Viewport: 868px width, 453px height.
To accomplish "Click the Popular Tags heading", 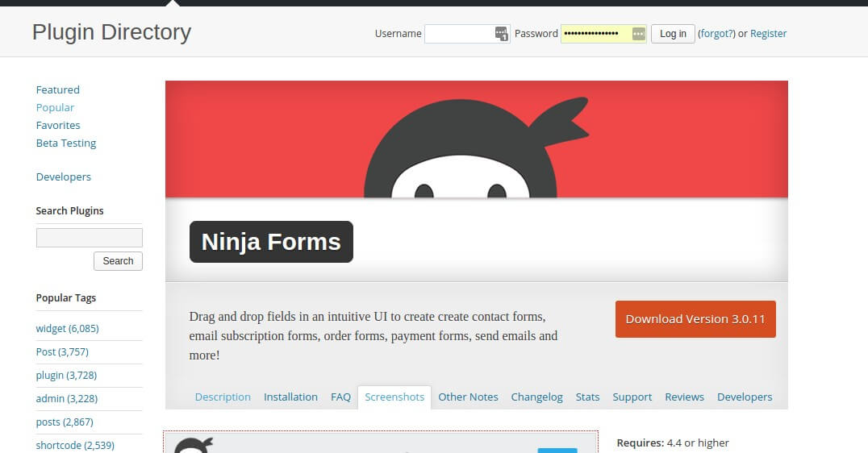I will pos(66,297).
